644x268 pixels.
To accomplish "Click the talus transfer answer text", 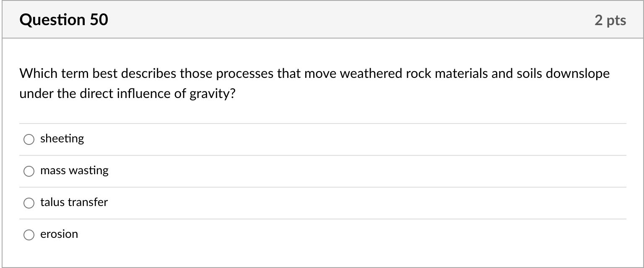I will pyautogui.click(x=74, y=202).
